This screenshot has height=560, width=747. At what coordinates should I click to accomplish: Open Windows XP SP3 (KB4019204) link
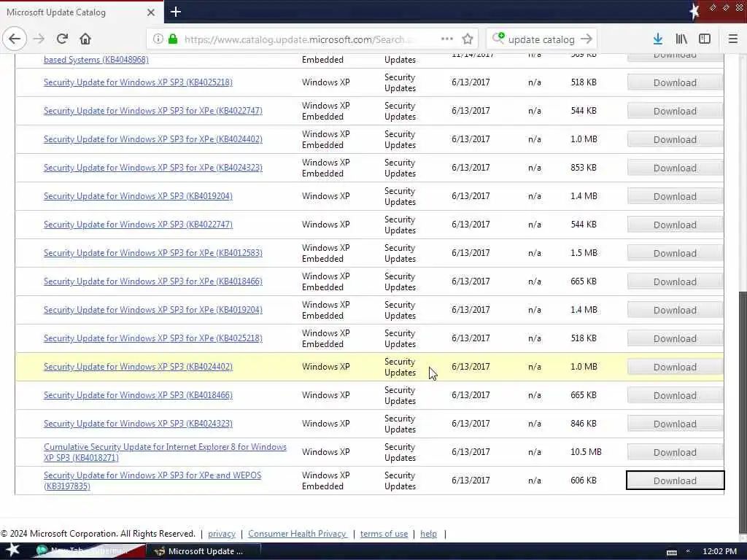pyautogui.click(x=138, y=196)
